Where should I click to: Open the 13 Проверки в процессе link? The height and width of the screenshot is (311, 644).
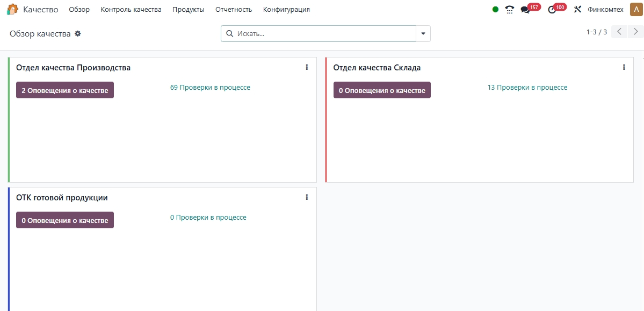527,87
